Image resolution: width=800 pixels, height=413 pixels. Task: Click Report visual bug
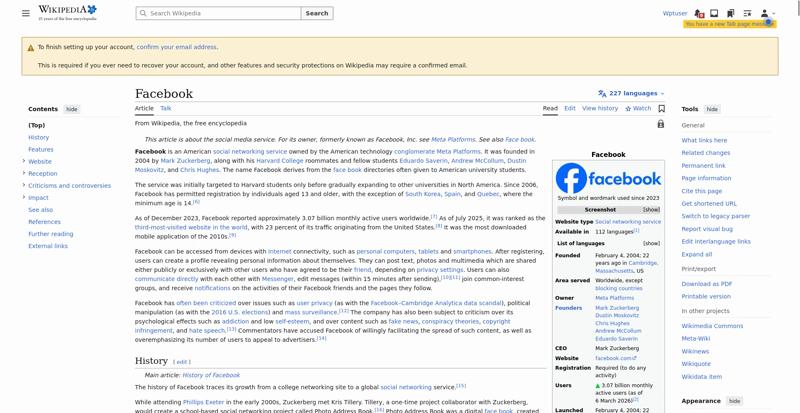point(707,229)
